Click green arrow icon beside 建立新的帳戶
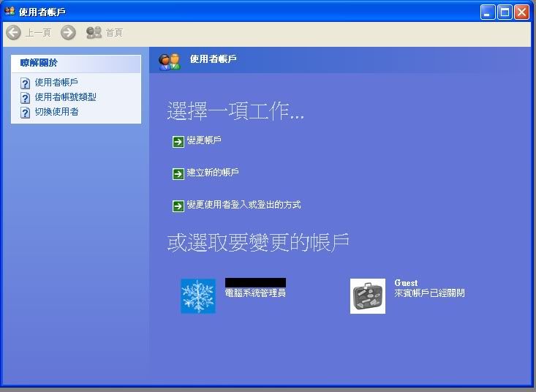Viewport: 536px width, 392px height. point(178,174)
